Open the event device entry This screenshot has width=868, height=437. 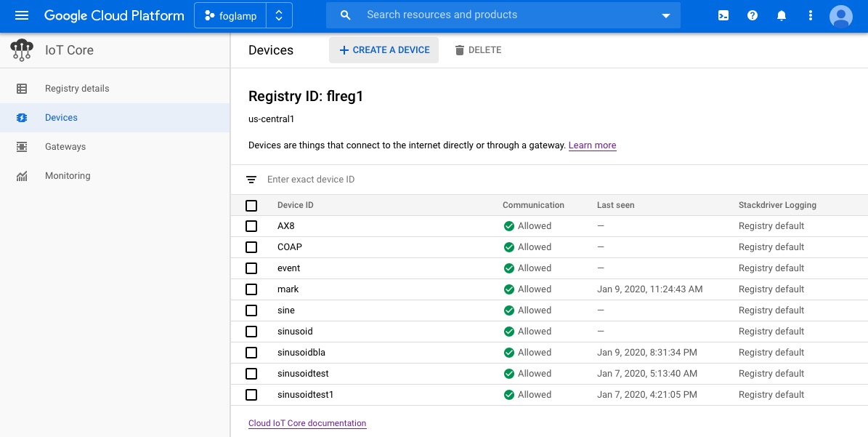coord(288,268)
